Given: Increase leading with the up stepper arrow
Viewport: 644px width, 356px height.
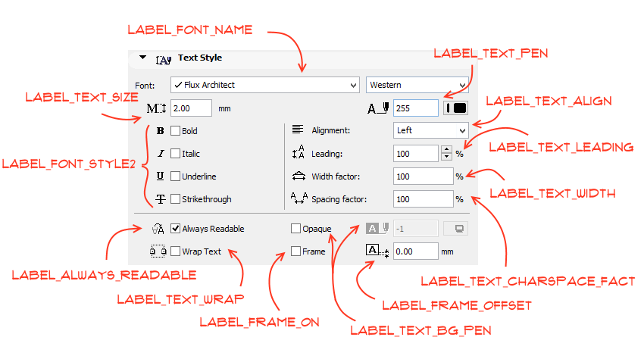Looking at the screenshot, I should 445,149.
